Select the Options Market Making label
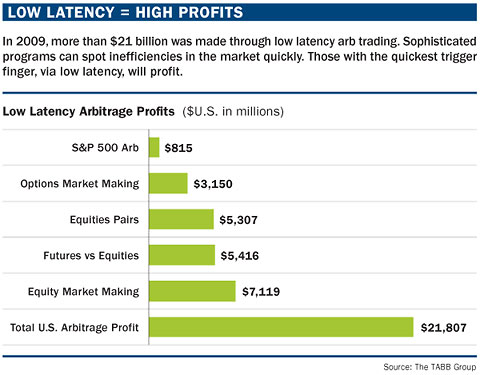This screenshot has width=480, height=375. (80, 184)
